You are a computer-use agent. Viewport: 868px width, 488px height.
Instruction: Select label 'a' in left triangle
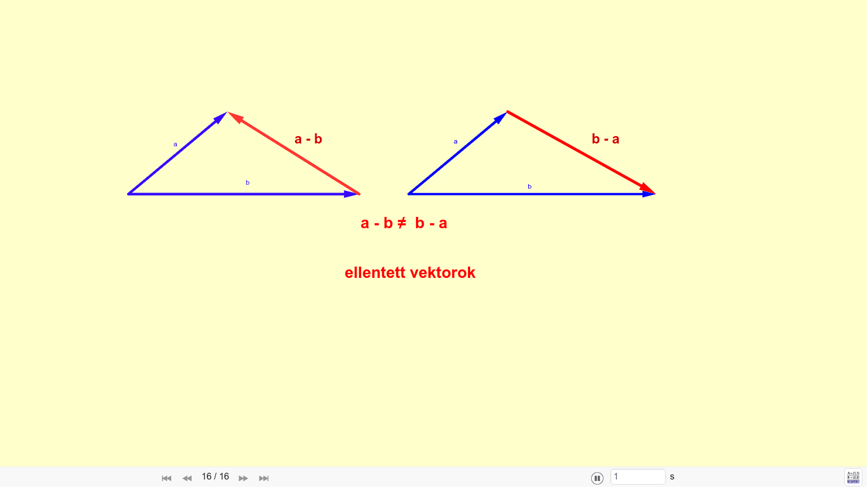click(175, 145)
